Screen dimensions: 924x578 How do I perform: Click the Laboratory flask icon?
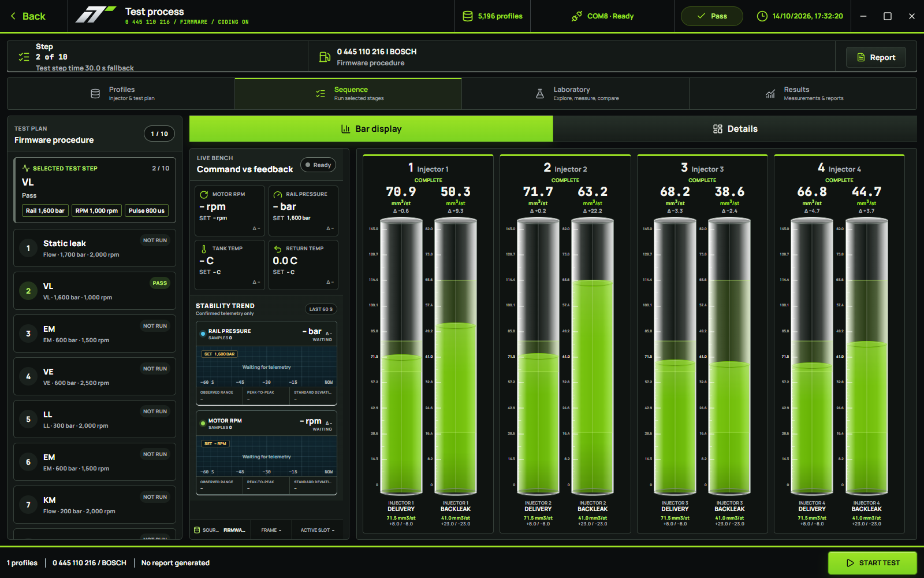point(540,94)
